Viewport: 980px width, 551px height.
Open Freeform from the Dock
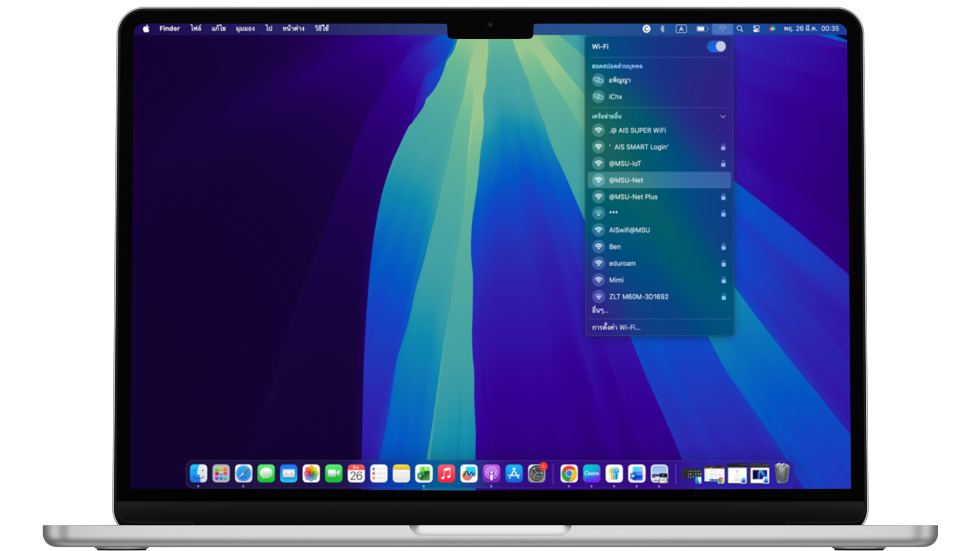[x=469, y=474]
